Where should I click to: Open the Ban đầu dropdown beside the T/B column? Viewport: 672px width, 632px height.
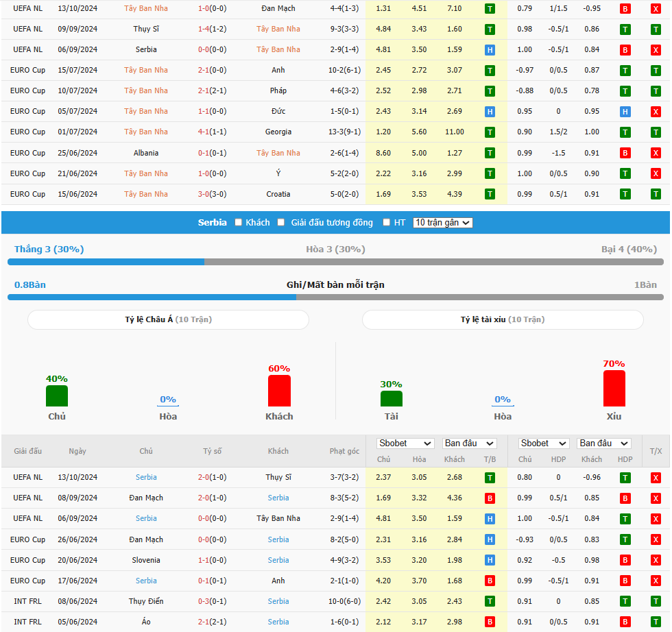click(469, 443)
